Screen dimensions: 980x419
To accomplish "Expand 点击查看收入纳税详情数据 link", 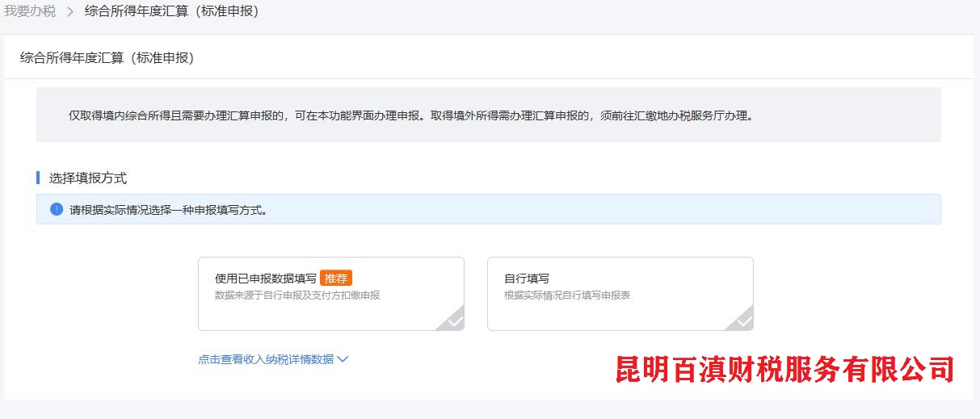I will pyautogui.click(x=273, y=359).
